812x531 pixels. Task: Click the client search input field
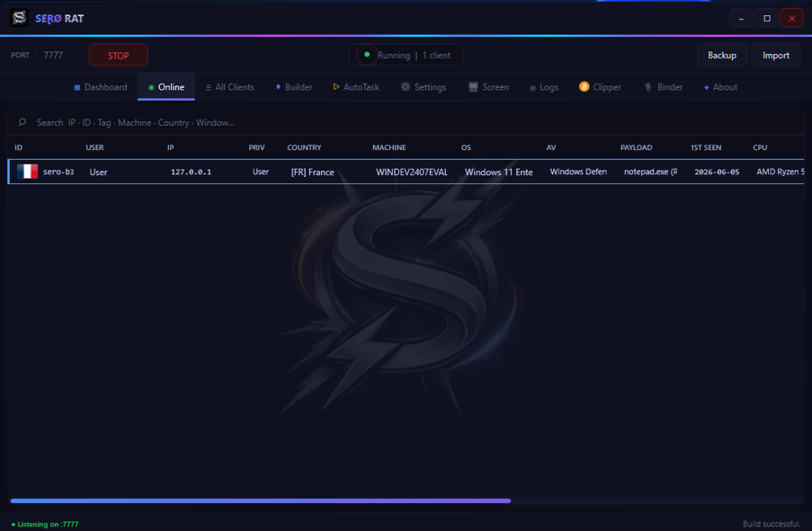tap(406, 123)
